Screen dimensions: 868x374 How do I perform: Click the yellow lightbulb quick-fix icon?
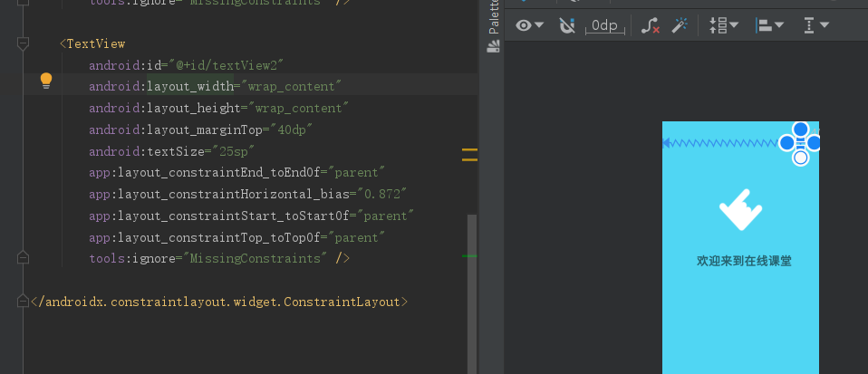(46, 81)
